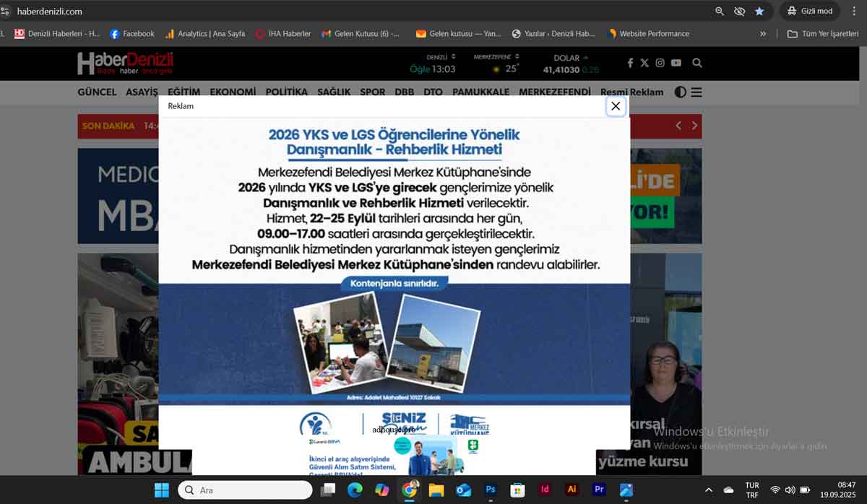The height and width of the screenshot is (504, 867).
Task: Click the site search magnifier icon
Action: pyautogui.click(x=697, y=63)
